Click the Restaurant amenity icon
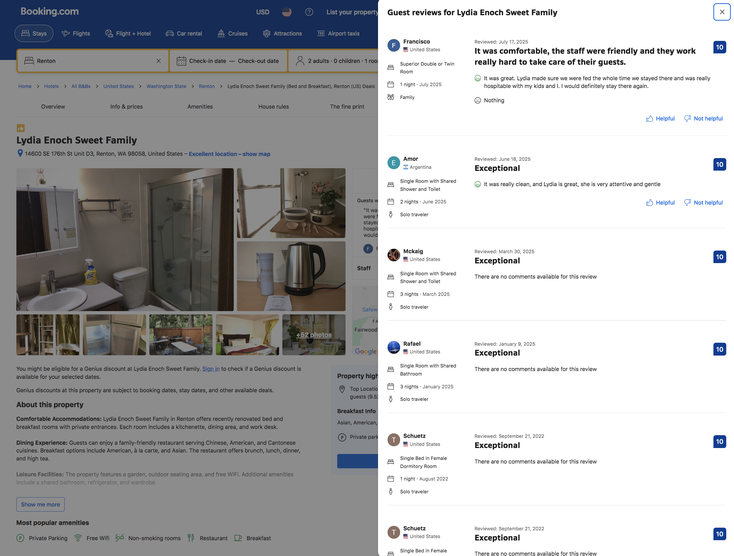The image size is (734, 556). click(x=191, y=538)
